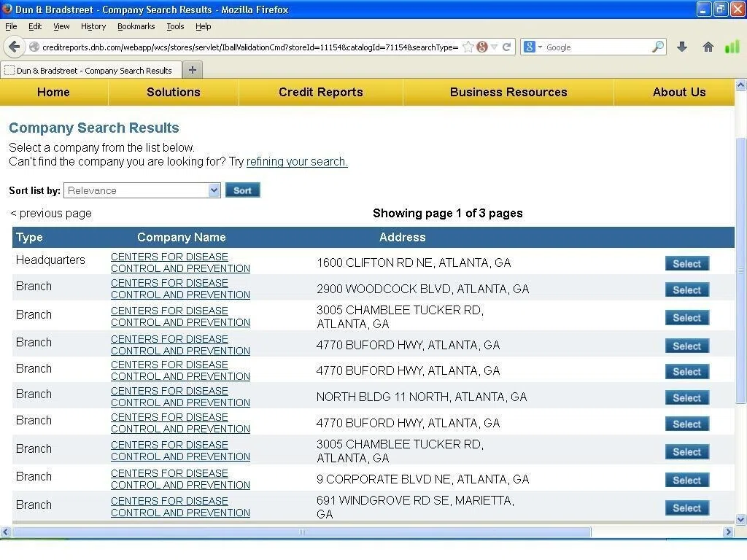
Task: Click the Firefox logo in title bar
Action: [7, 9]
